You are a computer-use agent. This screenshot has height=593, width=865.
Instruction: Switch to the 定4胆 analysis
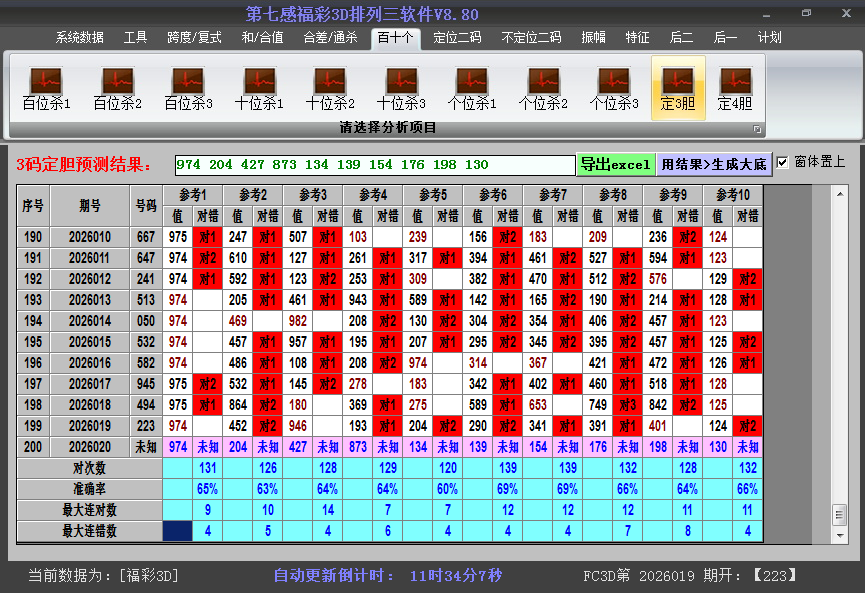(x=735, y=88)
